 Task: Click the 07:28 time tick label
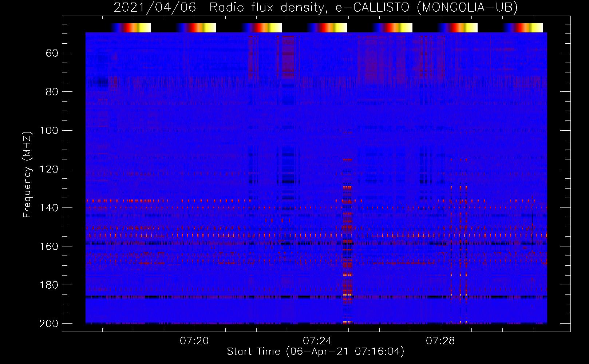440,341
